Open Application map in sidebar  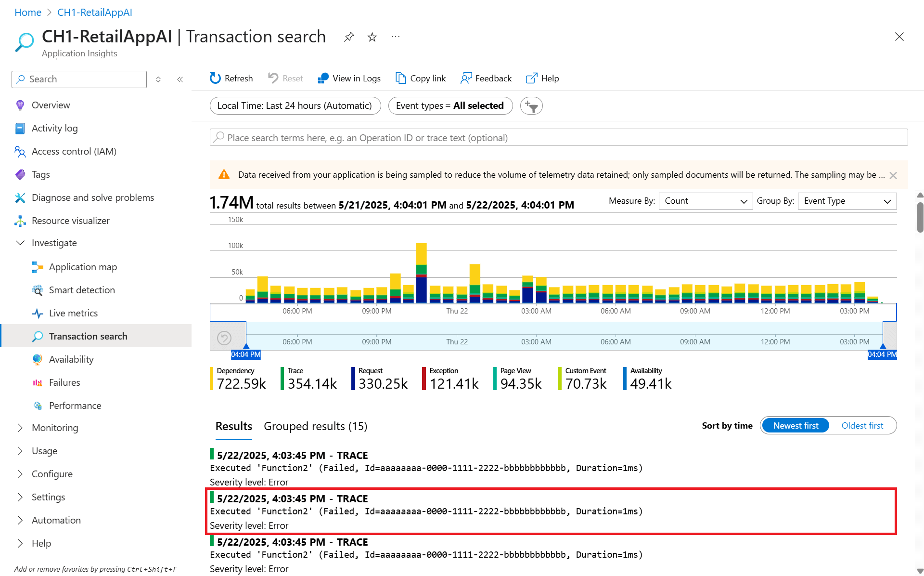[83, 267]
